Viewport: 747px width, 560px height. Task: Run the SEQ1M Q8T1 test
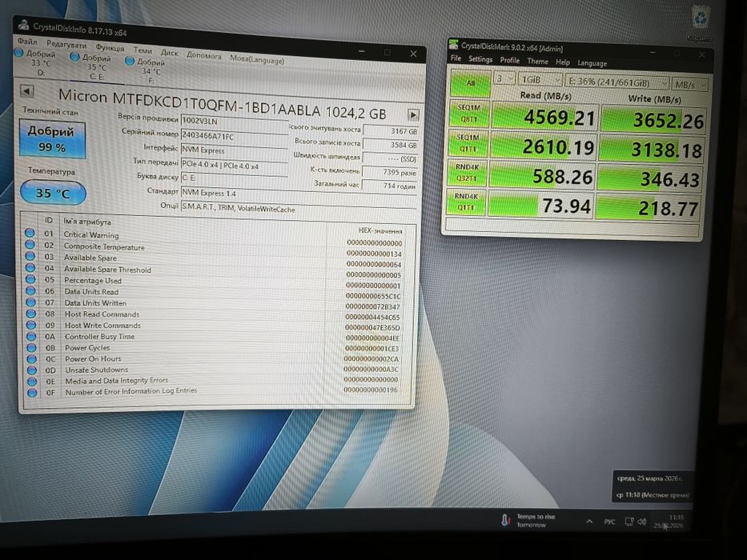tap(469, 114)
